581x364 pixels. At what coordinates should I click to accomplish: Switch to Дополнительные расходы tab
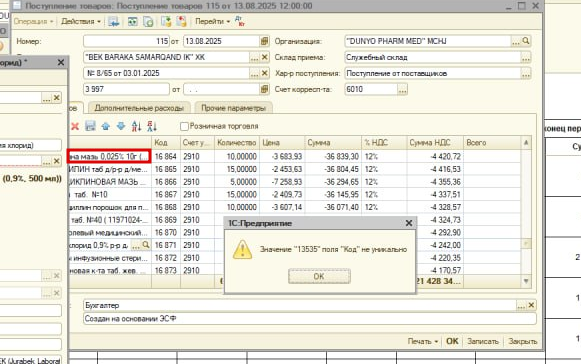(139, 108)
